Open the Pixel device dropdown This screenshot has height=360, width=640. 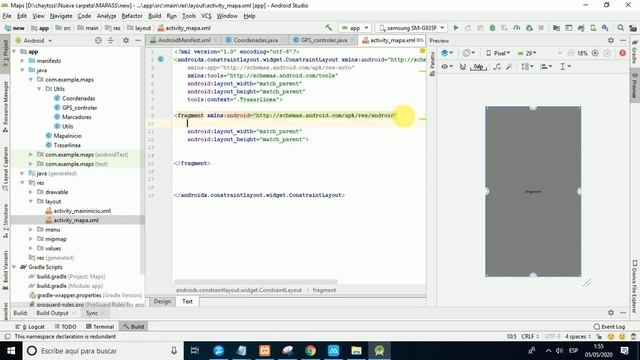[498, 53]
